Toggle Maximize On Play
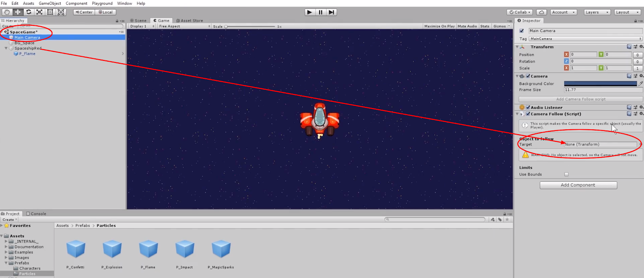The image size is (644, 278). click(x=439, y=26)
